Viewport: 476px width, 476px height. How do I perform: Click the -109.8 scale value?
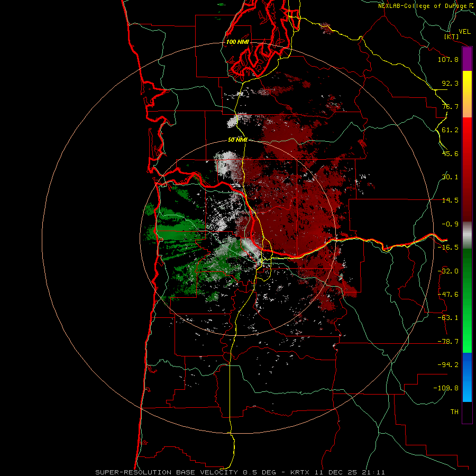pyautogui.click(x=446, y=388)
